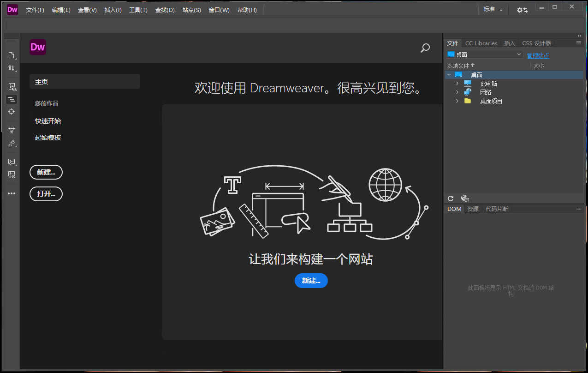Click the Open Documents icon in left toolbar
This screenshot has width=588, height=373.
point(12,55)
